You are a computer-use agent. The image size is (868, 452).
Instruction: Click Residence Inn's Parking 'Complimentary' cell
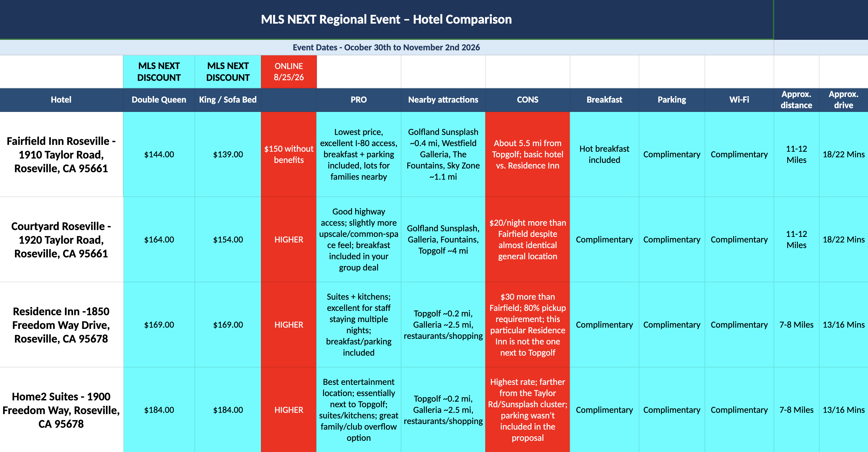(672, 325)
